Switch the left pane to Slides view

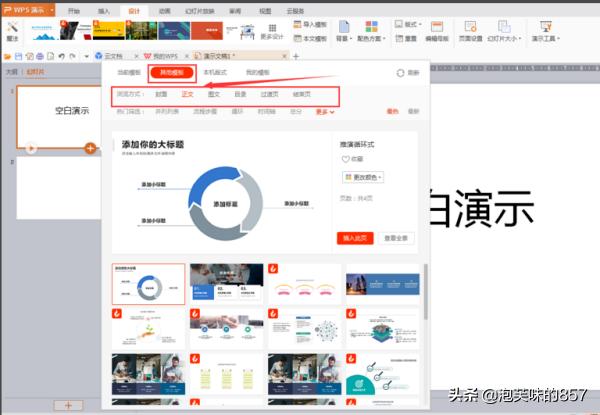coord(35,72)
